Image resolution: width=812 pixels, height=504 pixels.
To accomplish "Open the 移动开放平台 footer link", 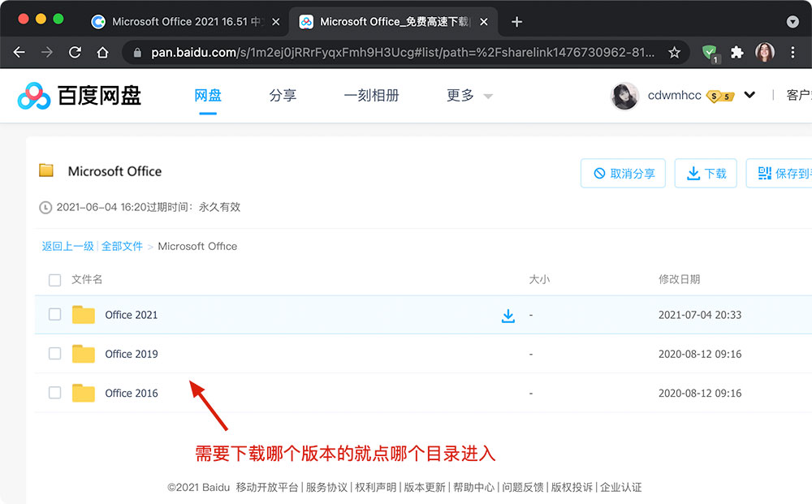I will coord(267,488).
